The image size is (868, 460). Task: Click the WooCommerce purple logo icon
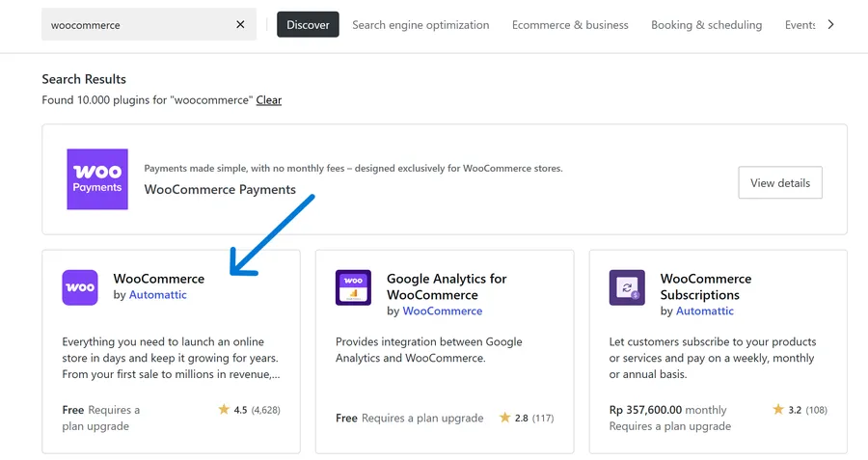pos(80,287)
